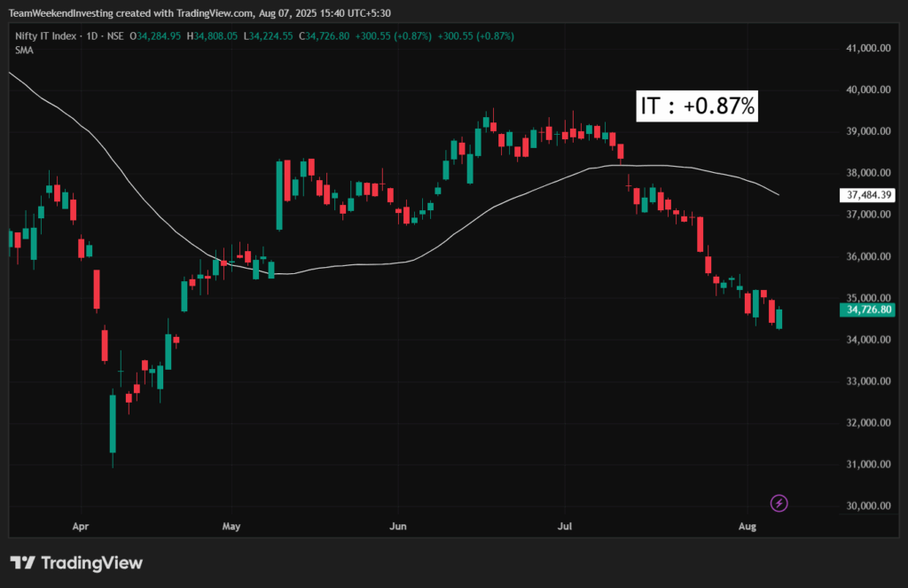The width and height of the screenshot is (908, 588).
Task: Click the high value H34,808.05
Action: (212, 35)
